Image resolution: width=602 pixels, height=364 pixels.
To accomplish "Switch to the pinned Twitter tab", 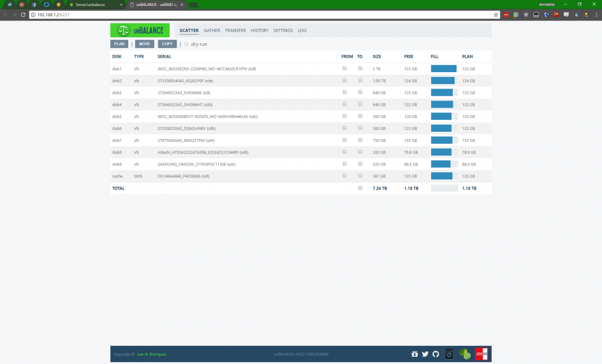I will (46, 5).
